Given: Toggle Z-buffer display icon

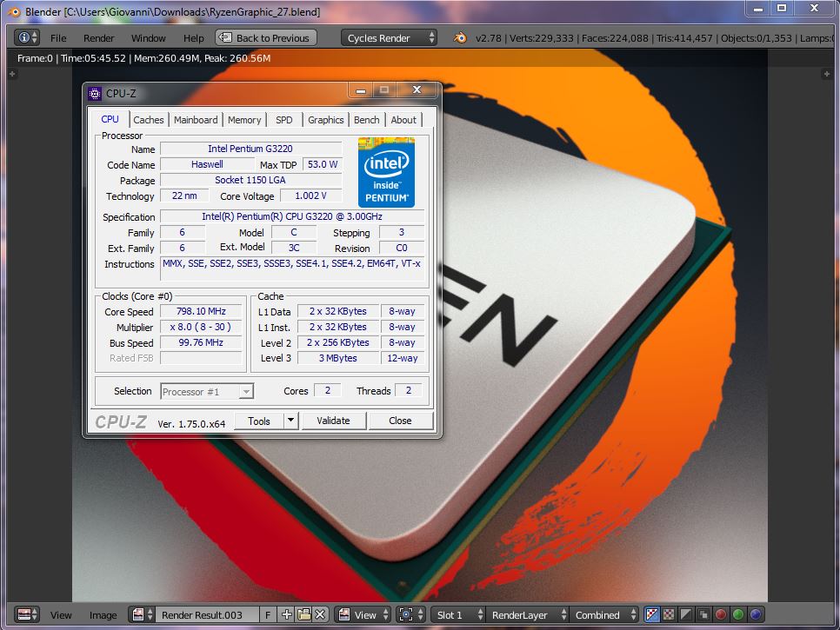Looking at the screenshot, I should pos(703,614).
